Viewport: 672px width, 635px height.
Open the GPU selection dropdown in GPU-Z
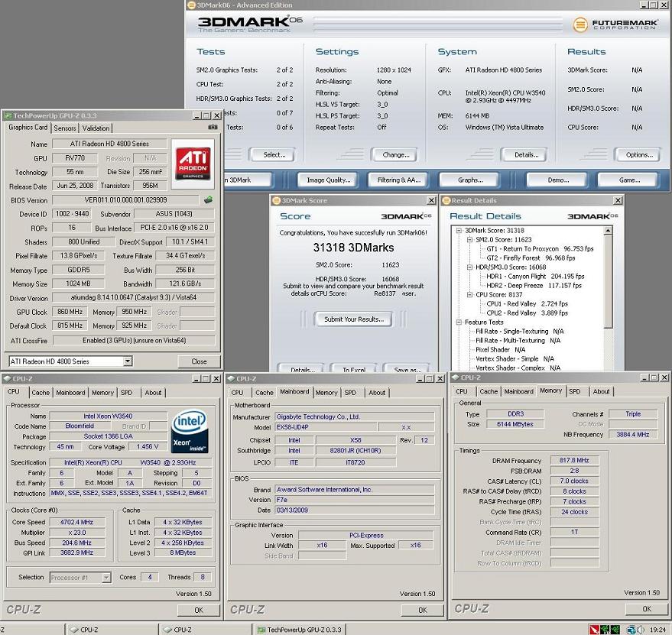coord(127,361)
